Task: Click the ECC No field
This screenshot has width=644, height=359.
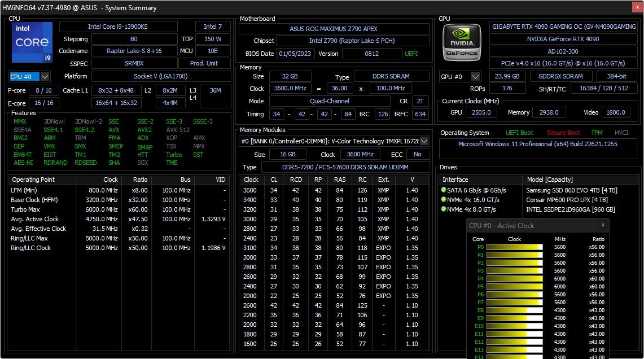Action: [x=417, y=155]
